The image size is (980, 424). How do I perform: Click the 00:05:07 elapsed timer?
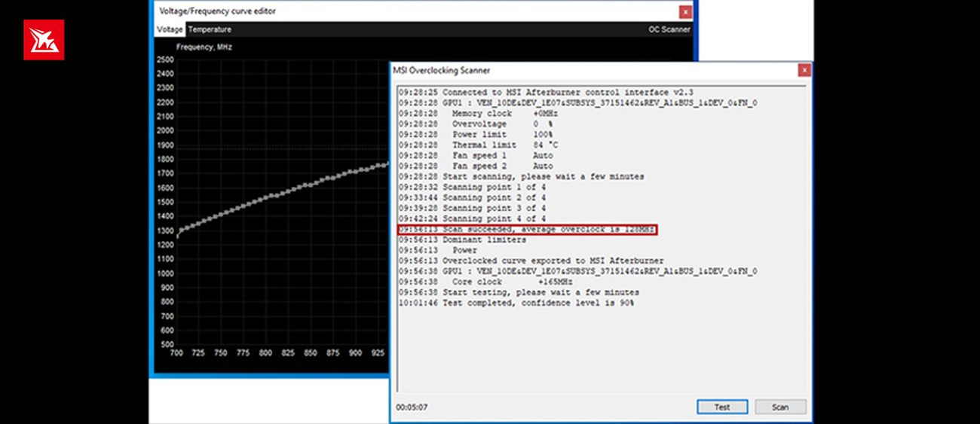[412, 407]
